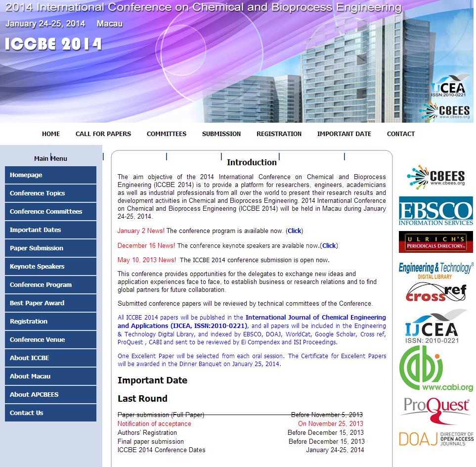Click the EBSCO Information Services logo
Screen dimensions: 476x467
[x=435, y=211]
